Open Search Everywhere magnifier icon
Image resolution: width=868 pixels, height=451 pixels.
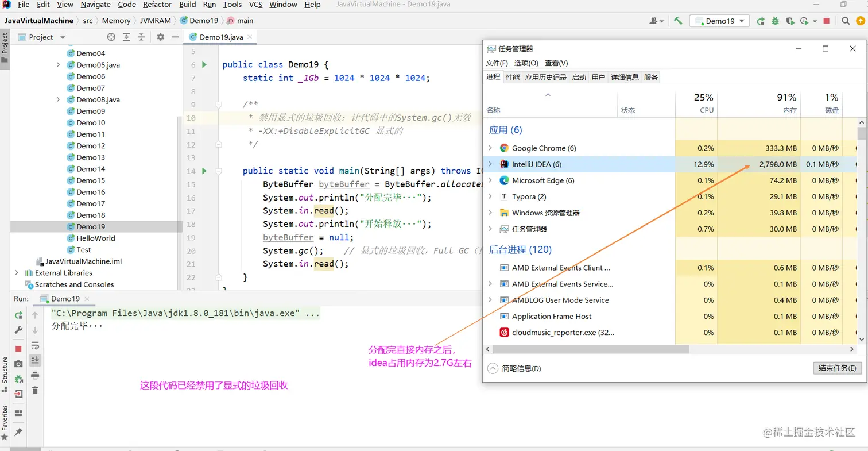[x=846, y=21]
